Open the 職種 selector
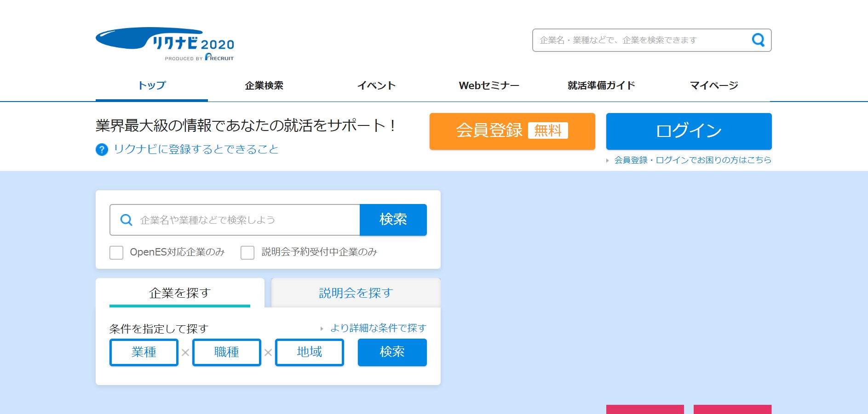 227,352
